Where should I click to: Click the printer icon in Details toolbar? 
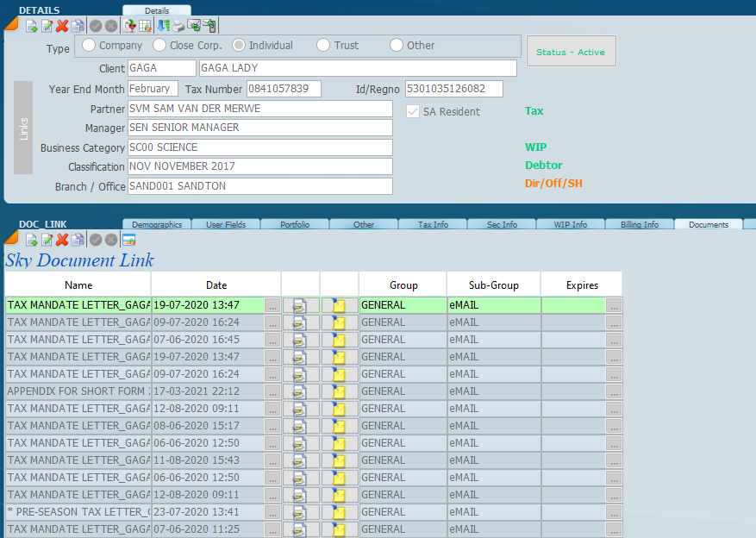tap(178, 26)
